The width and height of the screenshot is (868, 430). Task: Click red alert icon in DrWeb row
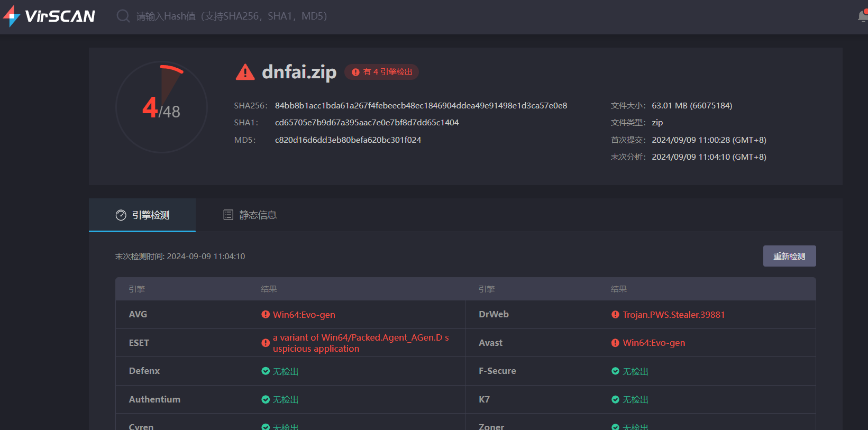coord(615,314)
